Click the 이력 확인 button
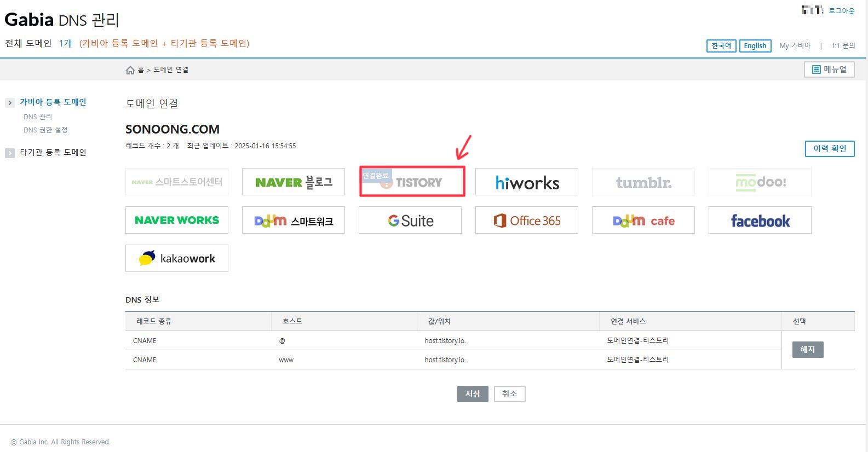 830,149
